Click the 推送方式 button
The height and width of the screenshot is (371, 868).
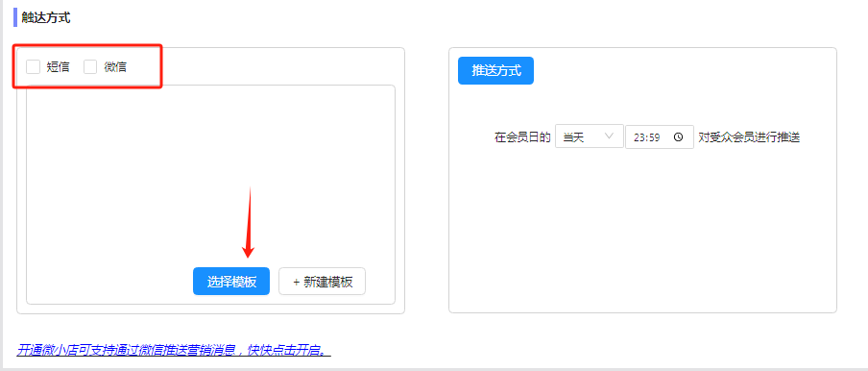(x=495, y=71)
